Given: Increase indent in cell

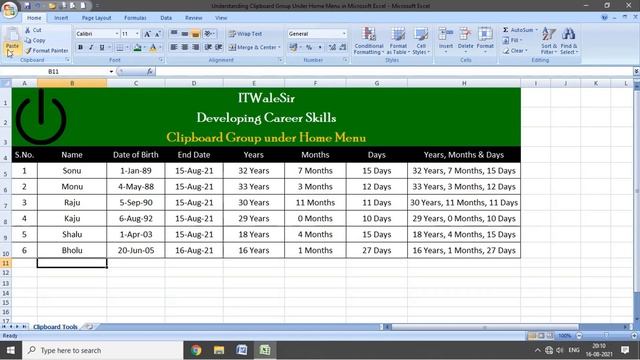Looking at the screenshot, I should [x=219, y=47].
